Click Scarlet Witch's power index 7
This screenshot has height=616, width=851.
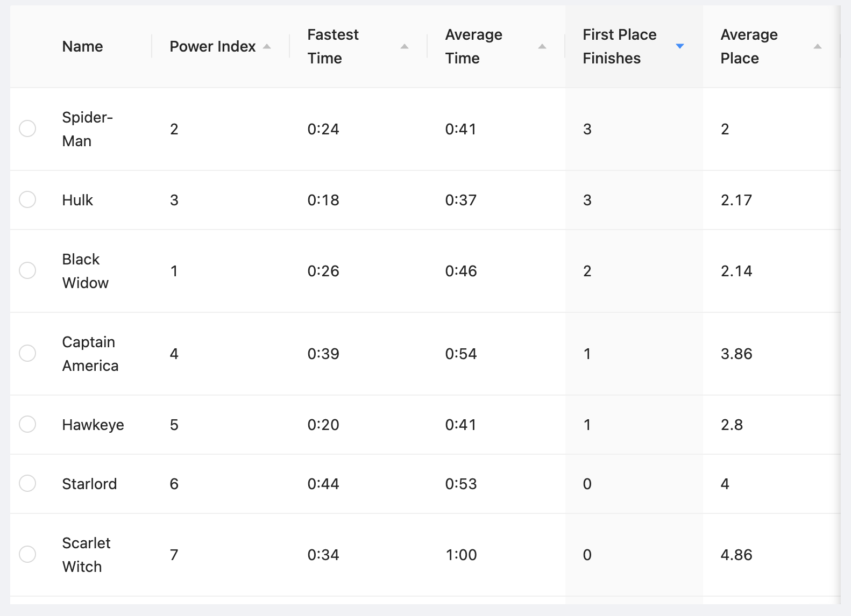[174, 555]
